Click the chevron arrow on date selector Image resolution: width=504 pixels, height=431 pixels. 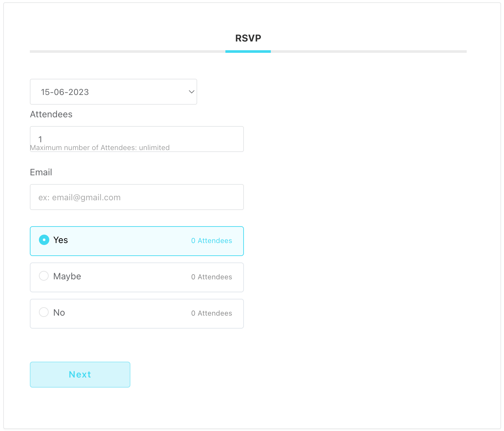(191, 92)
